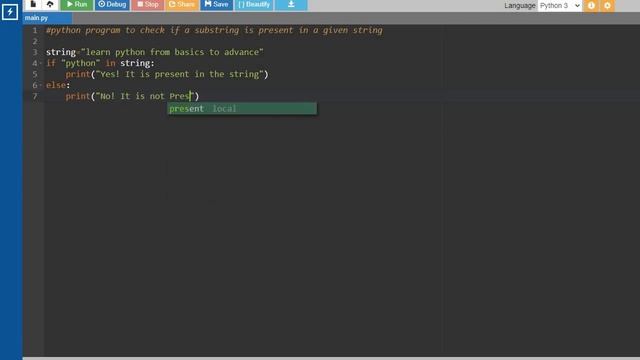Click the lightning bolt logo icon

[x=10, y=12]
